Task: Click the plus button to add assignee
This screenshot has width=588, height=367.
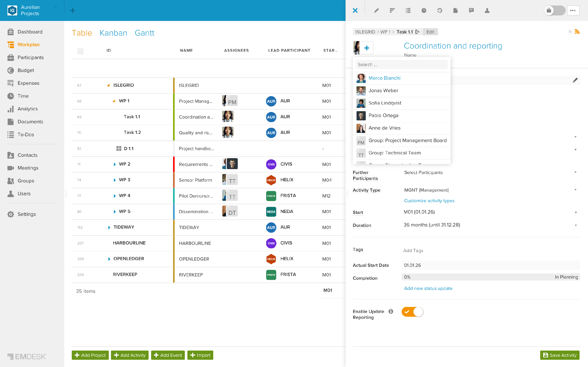Action: (x=367, y=48)
